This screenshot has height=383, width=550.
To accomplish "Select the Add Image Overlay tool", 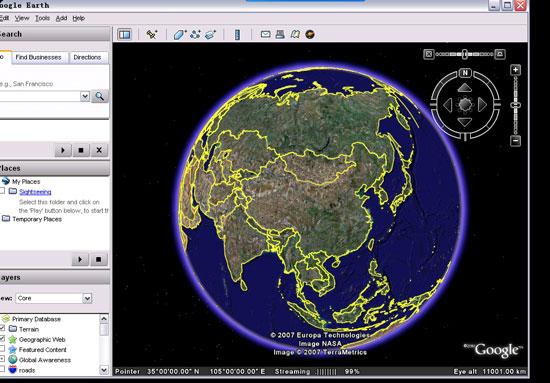I will (x=210, y=34).
